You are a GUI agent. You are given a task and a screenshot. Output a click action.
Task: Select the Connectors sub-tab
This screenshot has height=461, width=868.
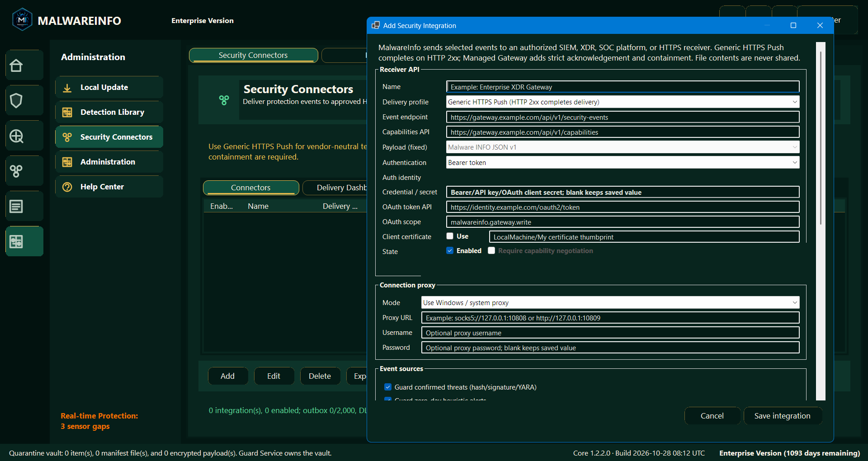coord(251,188)
